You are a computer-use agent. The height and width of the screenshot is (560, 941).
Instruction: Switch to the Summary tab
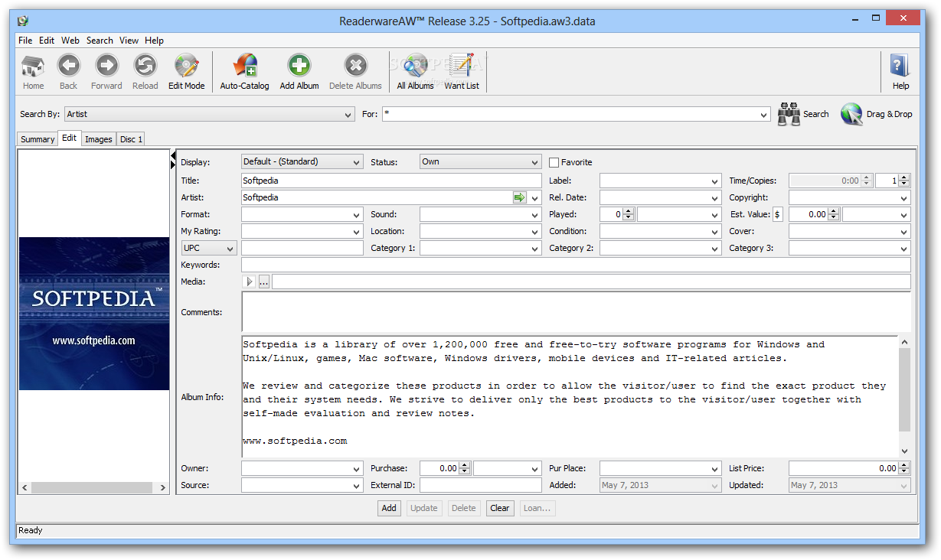coord(38,139)
